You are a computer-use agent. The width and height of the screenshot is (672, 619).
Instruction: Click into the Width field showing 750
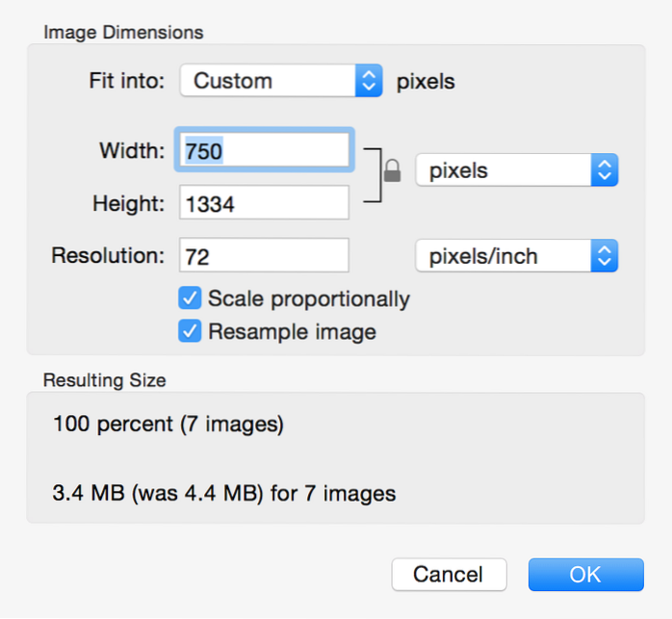[263, 150]
